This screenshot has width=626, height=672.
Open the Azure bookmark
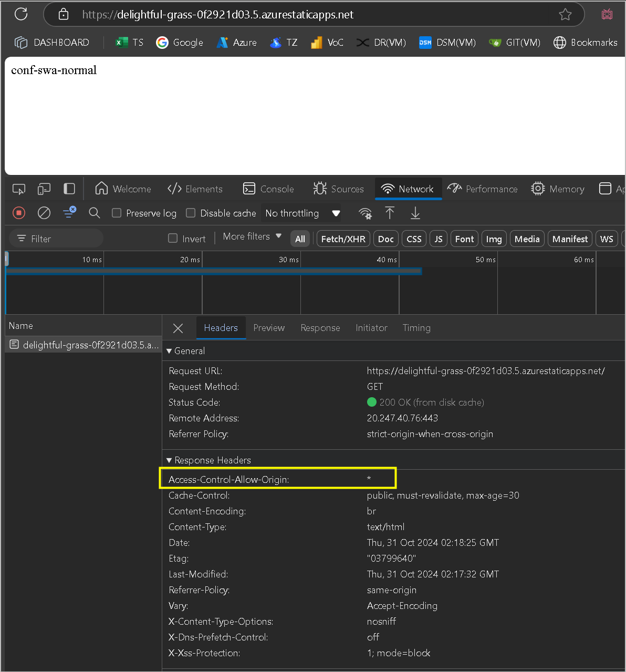click(237, 43)
